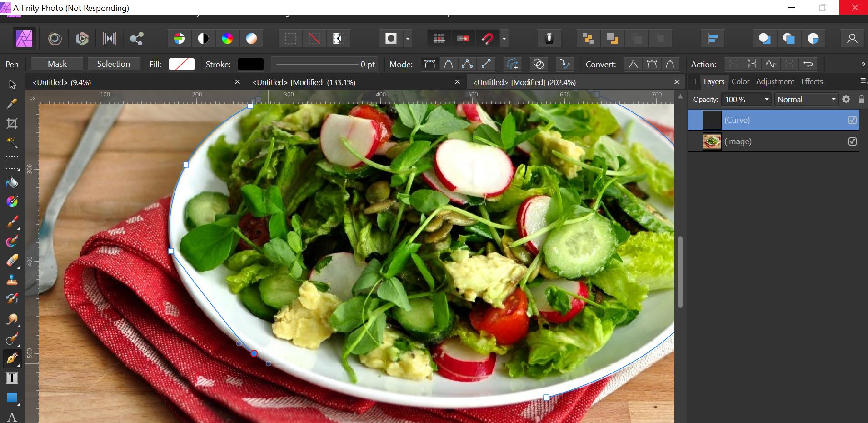Open the Account user icon
The width and height of the screenshot is (868, 423).
(852, 39)
